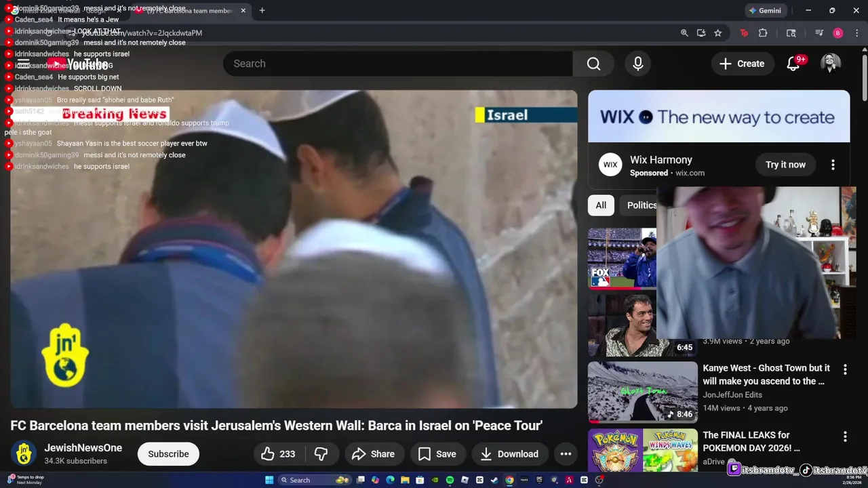The width and height of the screenshot is (868, 488).
Task: Select the Politics filter chip
Action: pos(641,205)
